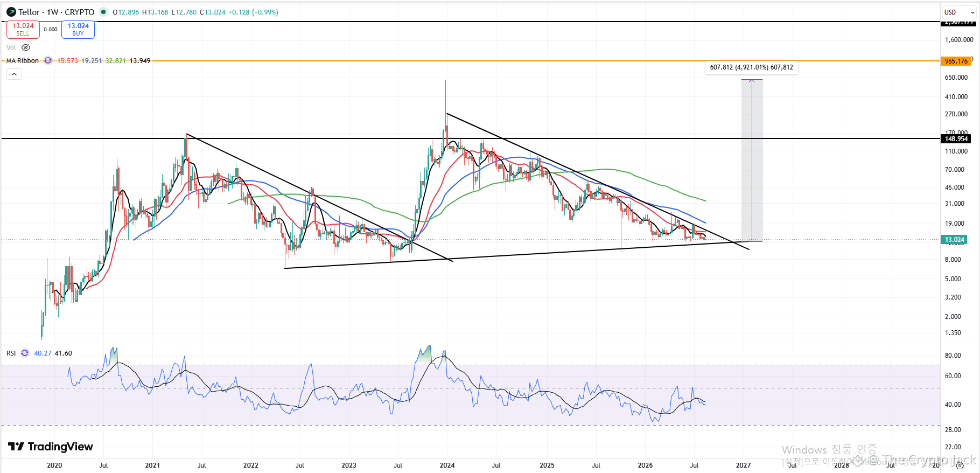Viewport: 980px width, 473px height.
Task: Click the 650.000 price scale label
Action: pos(956,77)
